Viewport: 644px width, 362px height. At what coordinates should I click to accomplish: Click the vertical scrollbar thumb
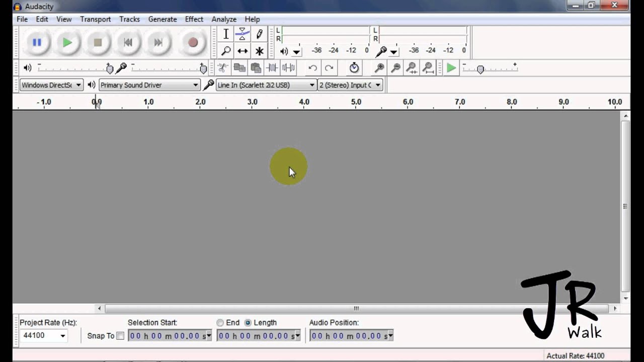(x=625, y=206)
